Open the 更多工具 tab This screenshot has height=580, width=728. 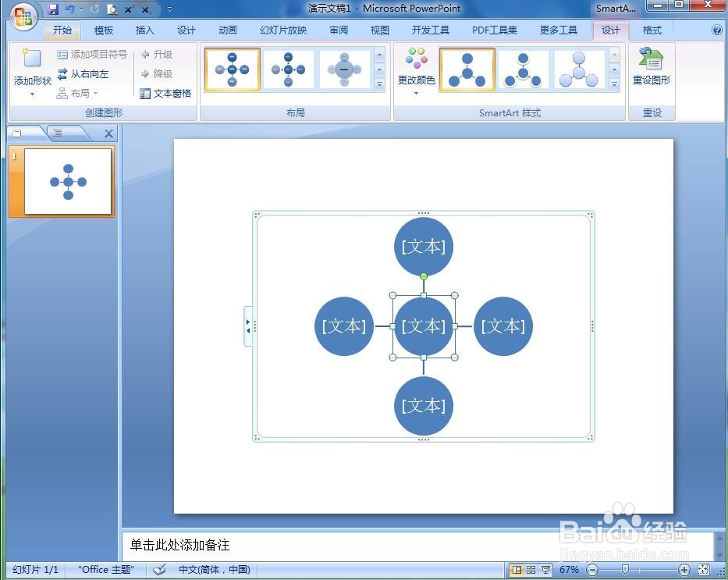coord(559,30)
